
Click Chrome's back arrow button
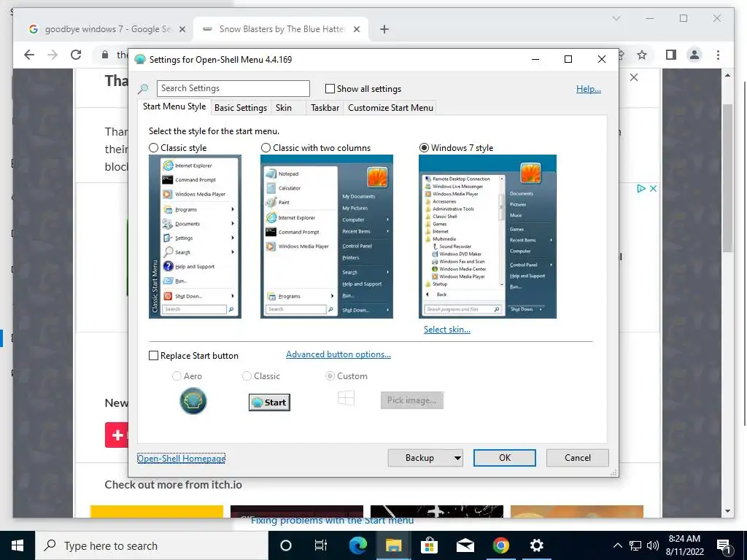[29, 55]
